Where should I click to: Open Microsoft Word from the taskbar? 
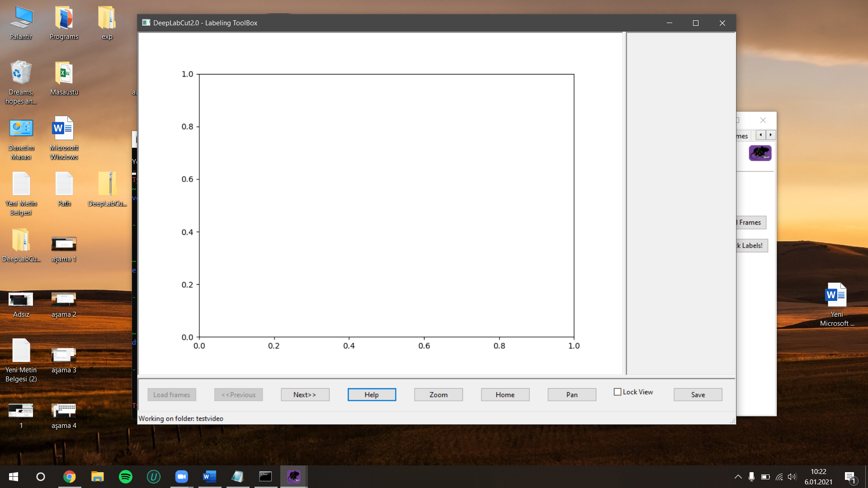(209, 477)
